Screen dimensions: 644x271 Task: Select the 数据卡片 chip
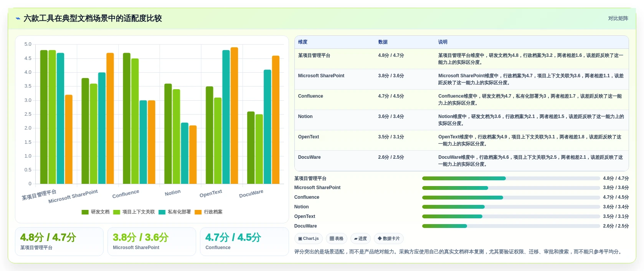pos(389,239)
